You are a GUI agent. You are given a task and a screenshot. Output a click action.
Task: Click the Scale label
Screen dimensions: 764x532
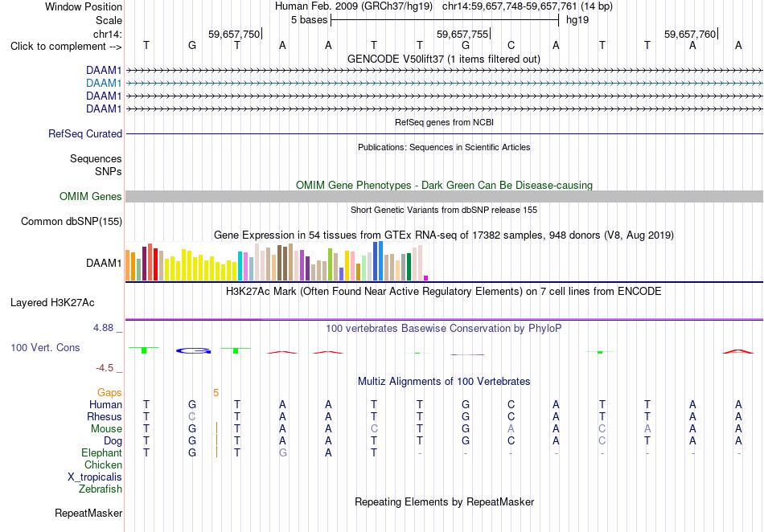click(109, 20)
